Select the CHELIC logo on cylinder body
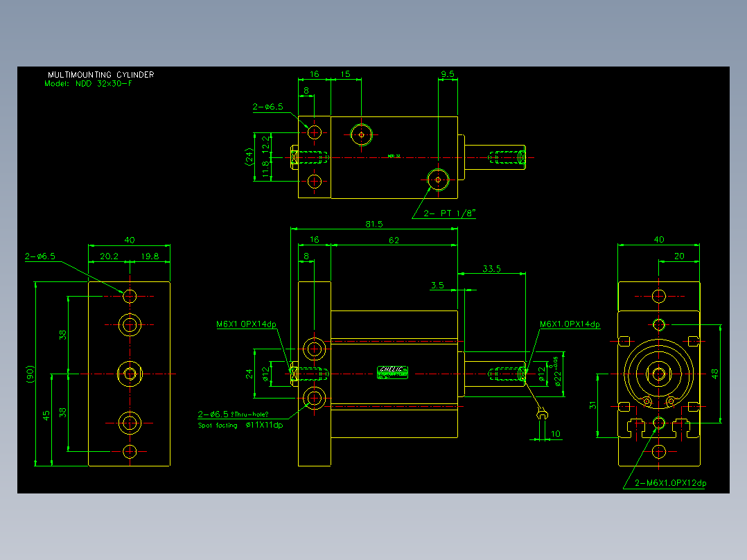This screenshot has height=560, width=747. 392,372
